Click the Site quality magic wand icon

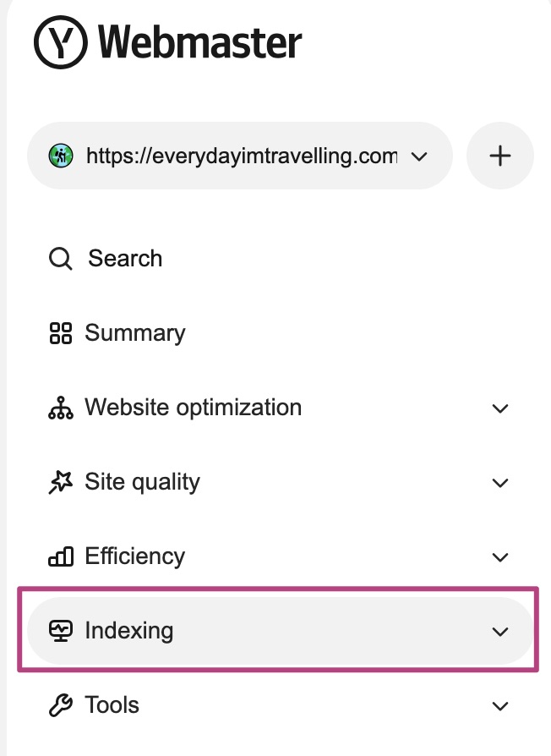(61, 483)
